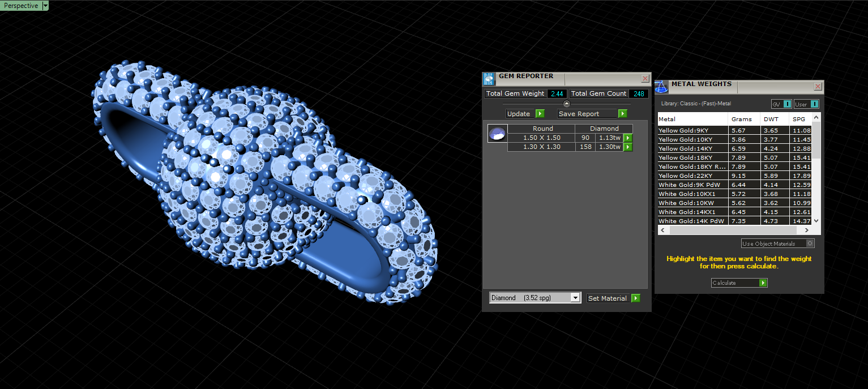Click green arrow beside 1.30tw row
This screenshot has height=389, width=868.
[628, 147]
